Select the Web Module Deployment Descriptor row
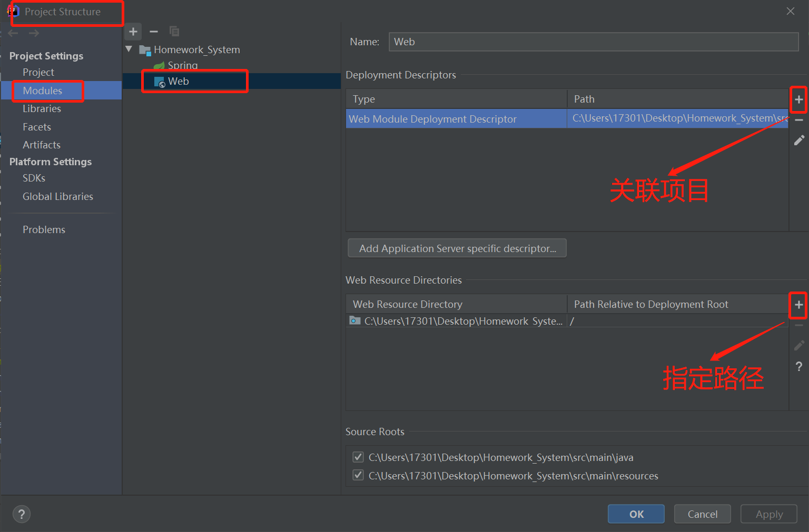The height and width of the screenshot is (532, 809). coord(456,118)
